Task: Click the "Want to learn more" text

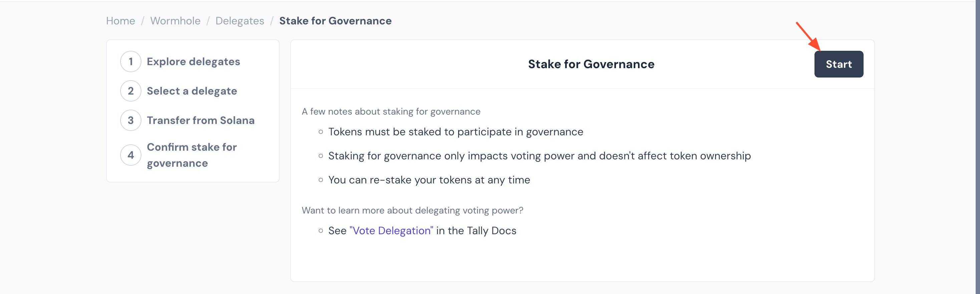Action: (x=412, y=210)
